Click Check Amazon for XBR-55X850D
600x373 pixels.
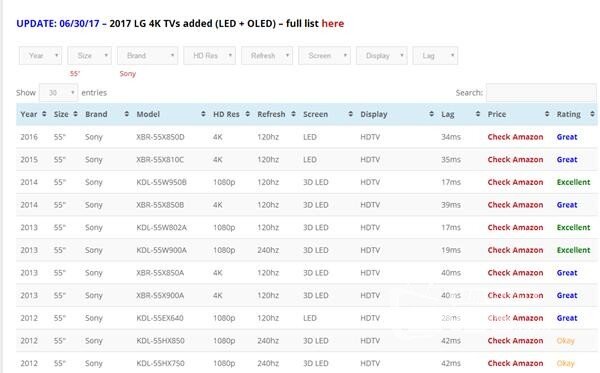point(515,137)
